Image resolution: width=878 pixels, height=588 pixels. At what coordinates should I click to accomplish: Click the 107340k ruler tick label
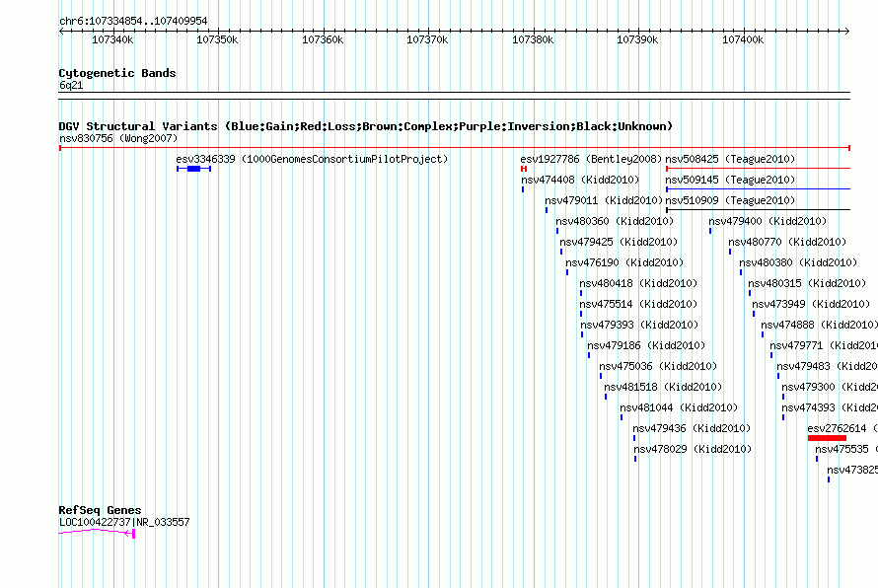(112, 39)
